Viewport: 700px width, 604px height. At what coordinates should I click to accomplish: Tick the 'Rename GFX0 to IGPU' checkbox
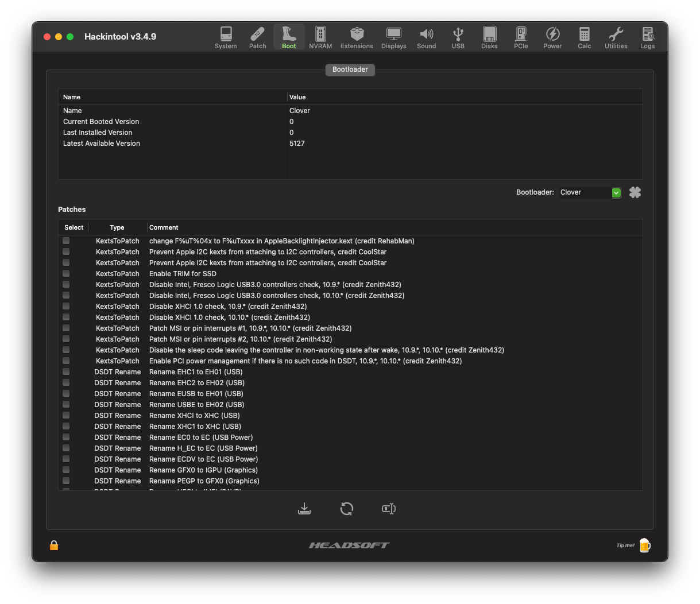(x=66, y=470)
